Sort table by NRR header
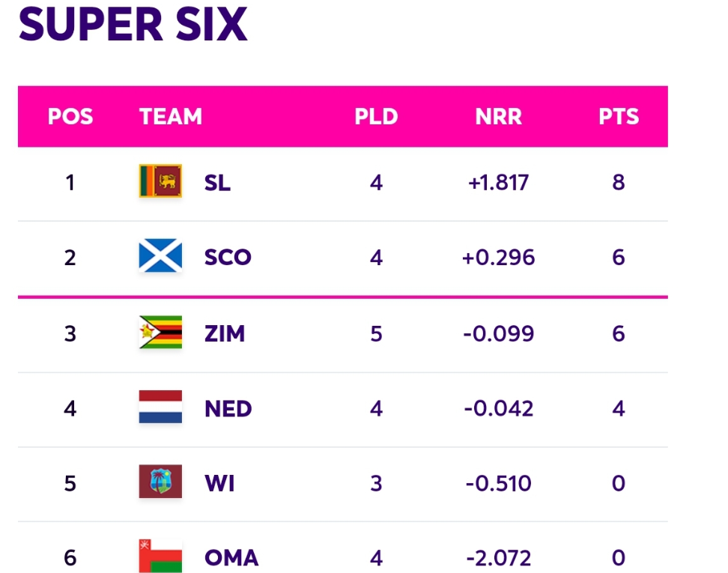 pos(498,116)
